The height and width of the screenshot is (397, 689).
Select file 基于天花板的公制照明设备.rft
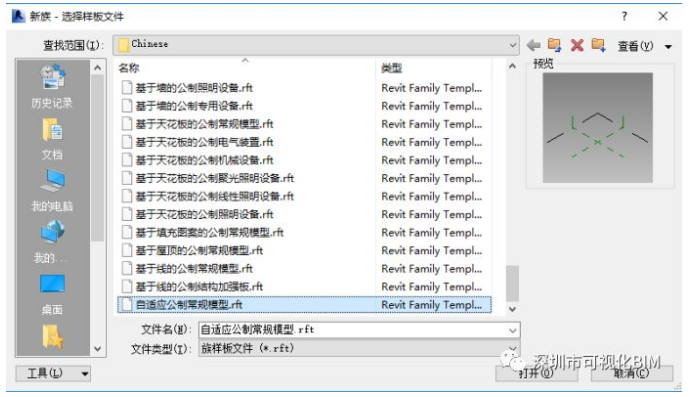click(x=304, y=214)
